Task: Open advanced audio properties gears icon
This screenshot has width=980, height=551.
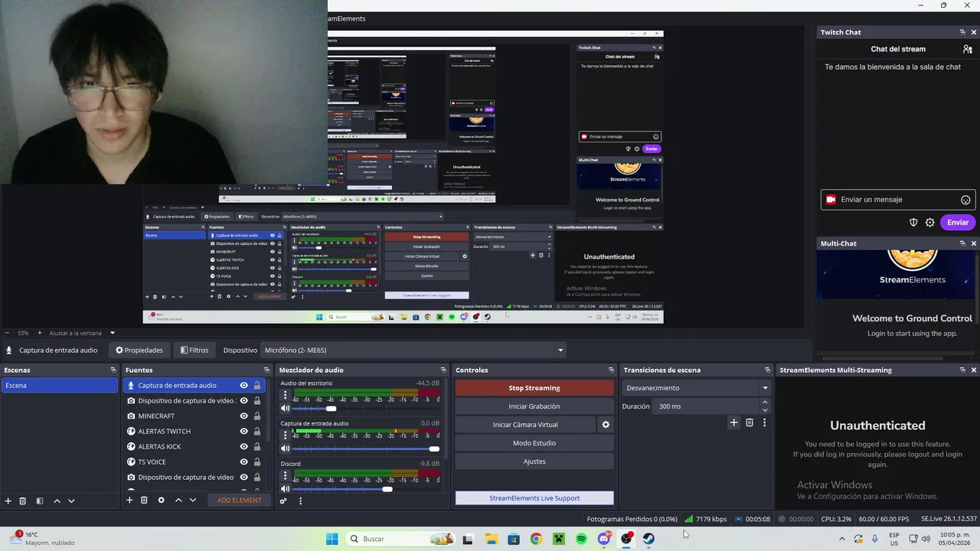Action: (283, 501)
